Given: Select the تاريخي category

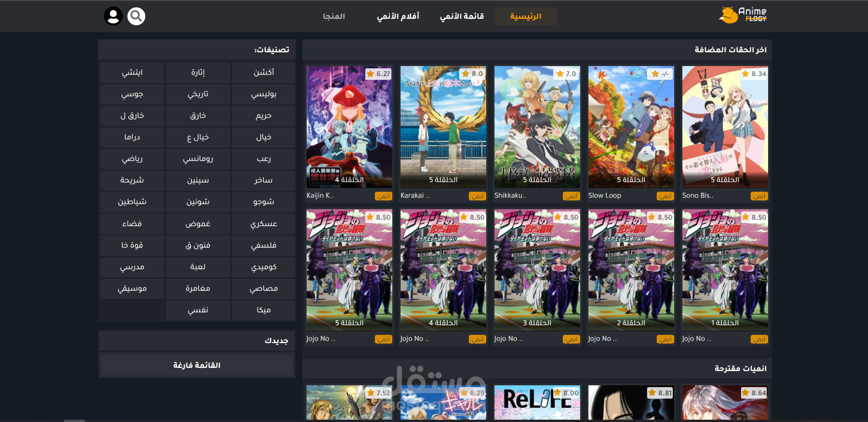Looking at the screenshot, I should coord(198,94).
